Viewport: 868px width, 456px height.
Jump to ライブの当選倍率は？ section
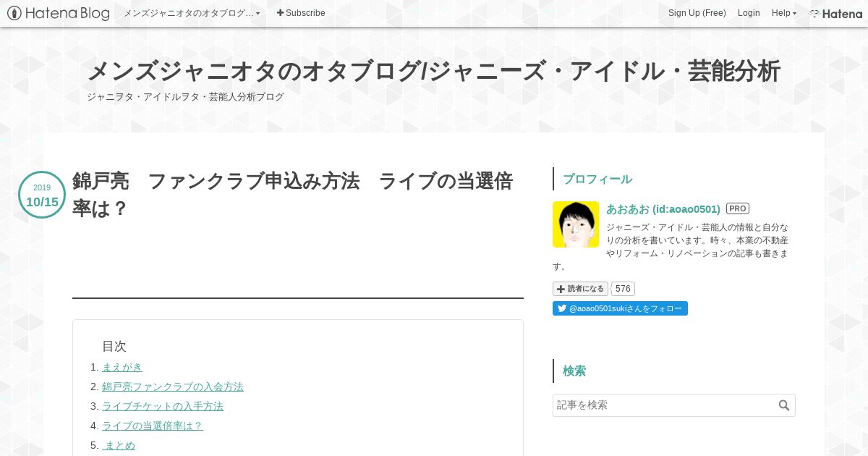[153, 426]
